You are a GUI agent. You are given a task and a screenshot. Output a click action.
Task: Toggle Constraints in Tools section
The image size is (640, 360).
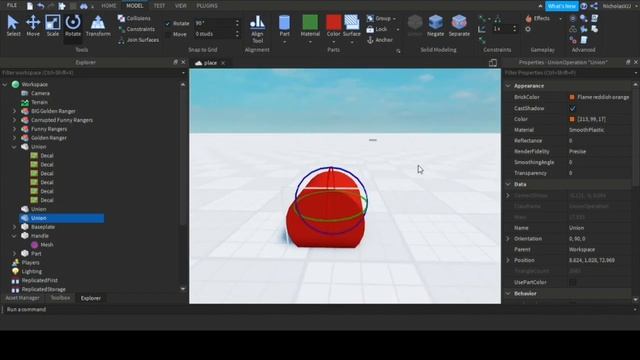point(137,29)
